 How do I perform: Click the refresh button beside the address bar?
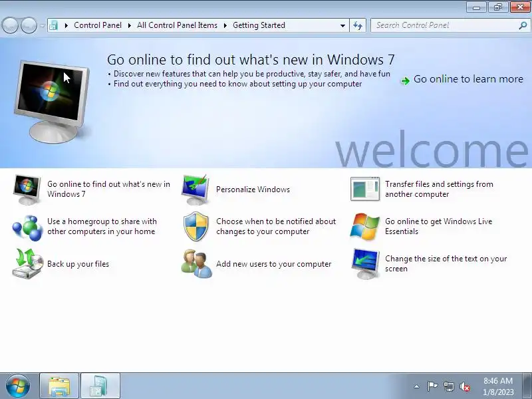pos(358,25)
